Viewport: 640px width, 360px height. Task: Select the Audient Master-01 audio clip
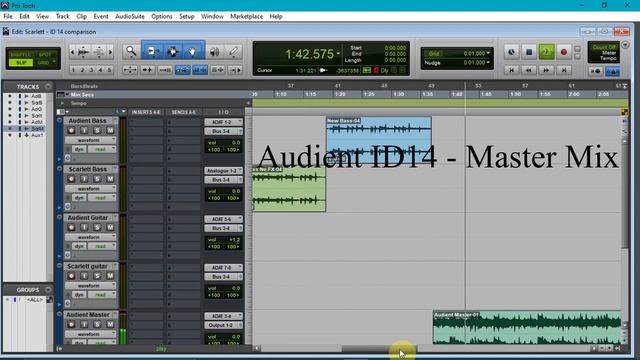coord(527,327)
